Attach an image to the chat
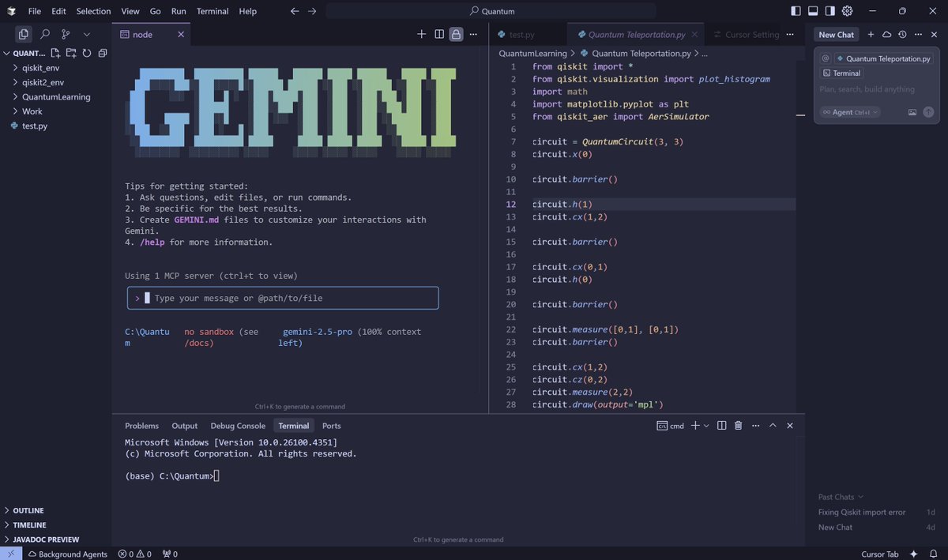Viewport: 948px width, 560px height. point(912,112)
